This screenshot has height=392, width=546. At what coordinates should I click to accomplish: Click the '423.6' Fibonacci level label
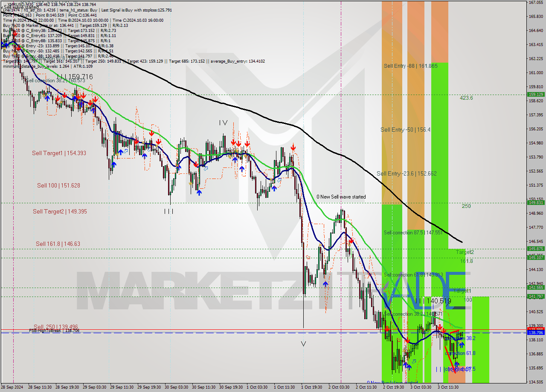coord(466,98)
